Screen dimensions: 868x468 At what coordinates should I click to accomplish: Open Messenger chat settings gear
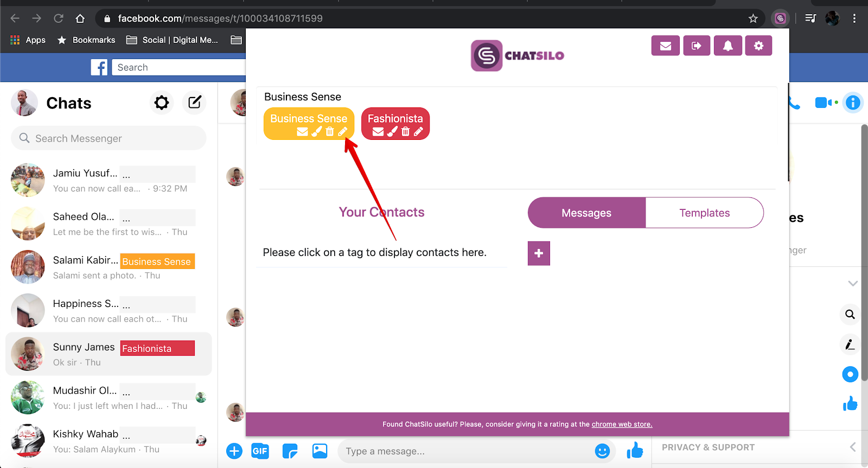[162, 102]
